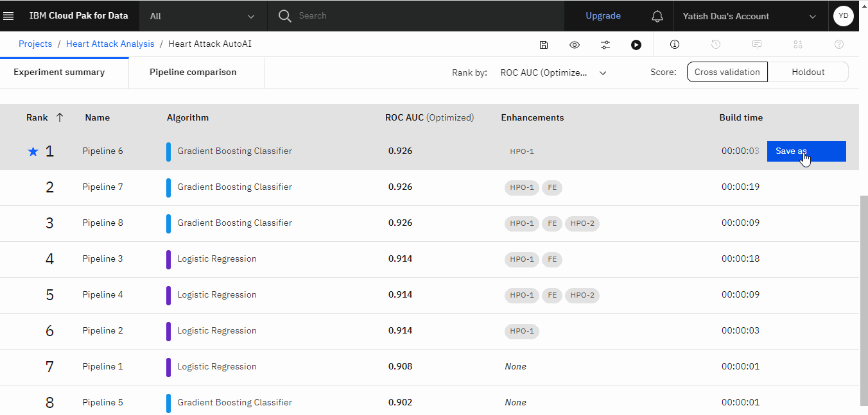This screenshot has height=415, width=868.
Task: Click IBM Cloud Pak for Data title
Action: (78, 16)
